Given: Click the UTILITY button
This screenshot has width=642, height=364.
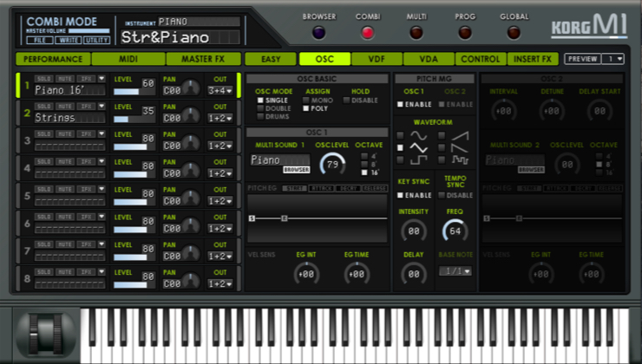Looking at the screenshot, I should 96,40.
